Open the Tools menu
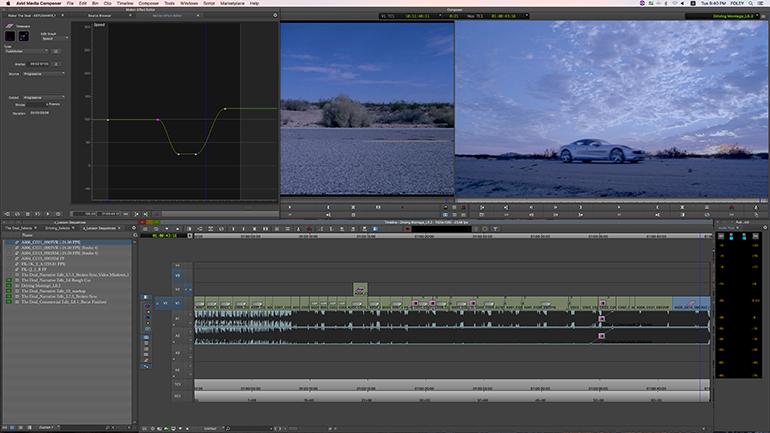The height and width of the screenshot is (433, 770). click(169, 3)
